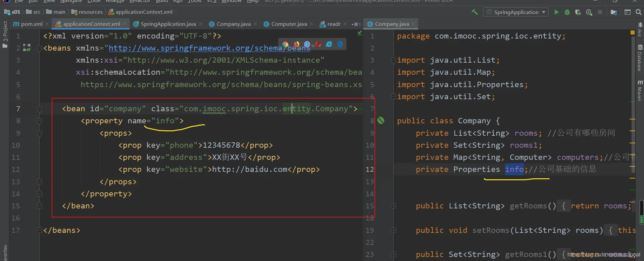Image resolution: width=644 pixels, height=261 pixels.
Task: Click the Build Project hammer icon
Action: coord(475,12)
